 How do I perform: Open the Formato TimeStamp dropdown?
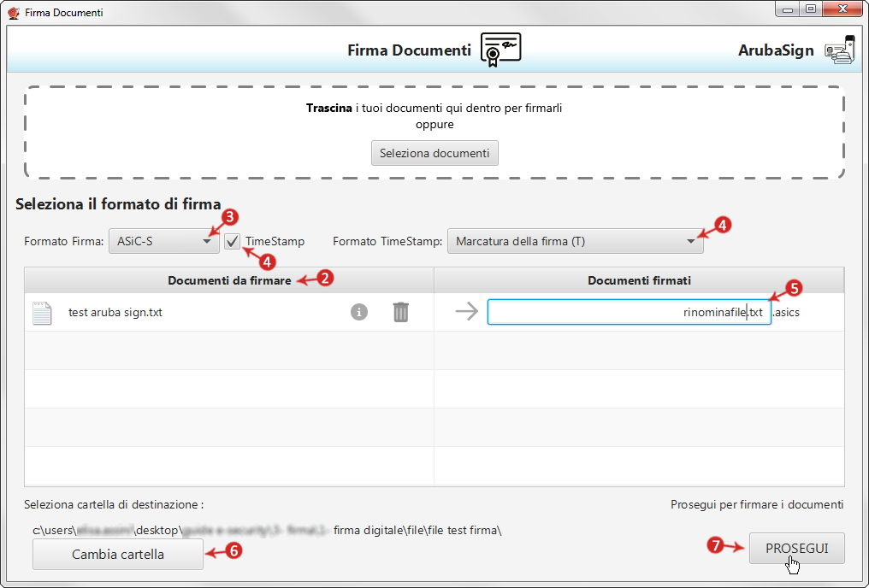click(576, 241)
